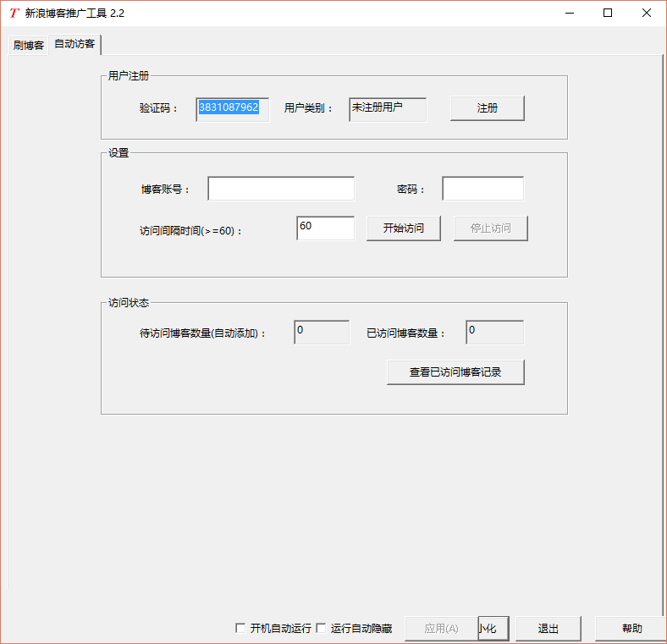The height and width of the screenshot is (644, 667).
Task: Click the 待访问博客数量 value field
Action: pos(322,333)
